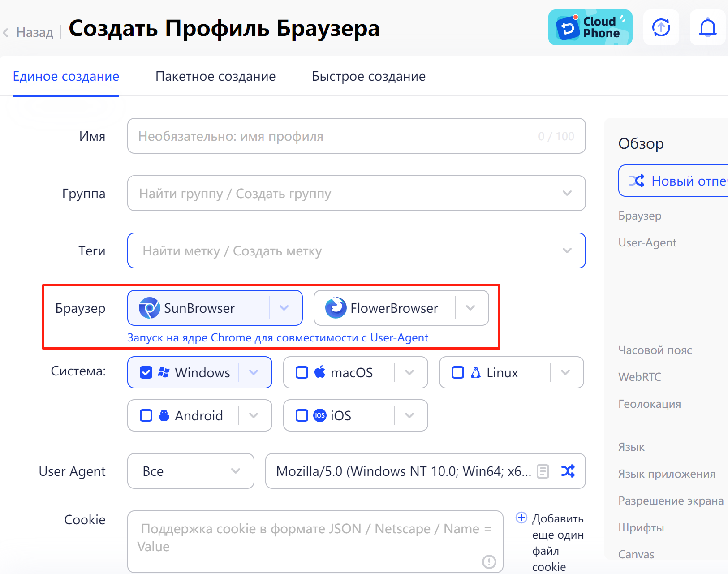
Task: Focus the Теги search field
Action: click(357, 250)
